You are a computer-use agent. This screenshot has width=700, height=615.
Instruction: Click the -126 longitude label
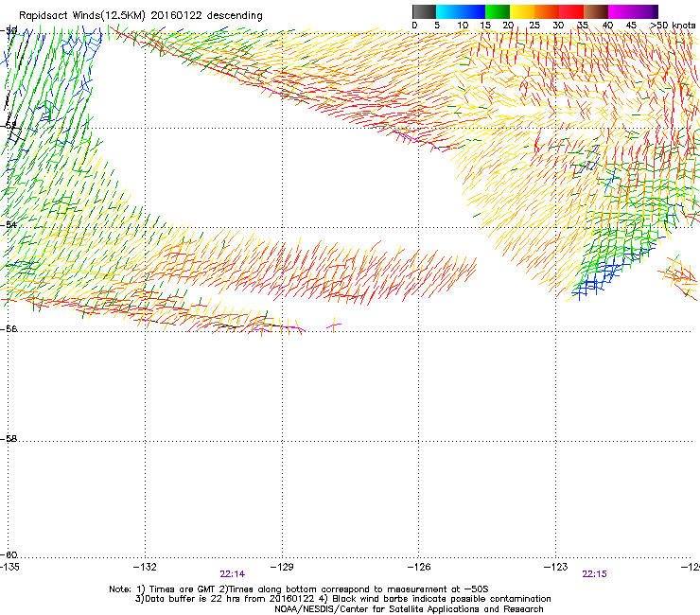(419, 567)
